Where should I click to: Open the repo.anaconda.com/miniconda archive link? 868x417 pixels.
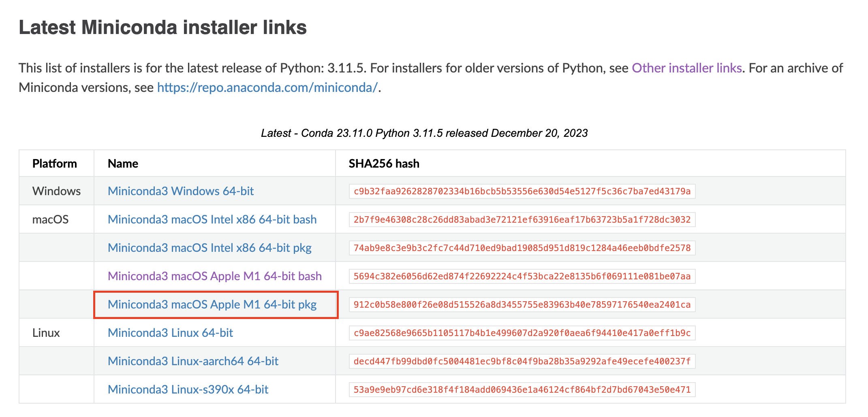coord(267,87)
